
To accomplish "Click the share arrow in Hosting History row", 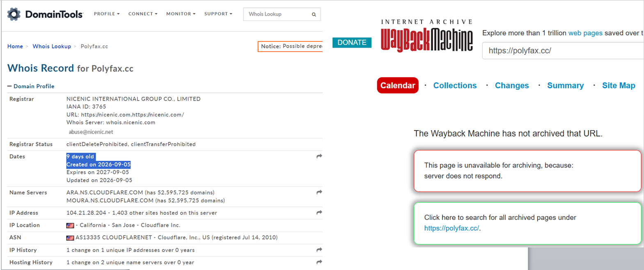I will click(319, 262).
